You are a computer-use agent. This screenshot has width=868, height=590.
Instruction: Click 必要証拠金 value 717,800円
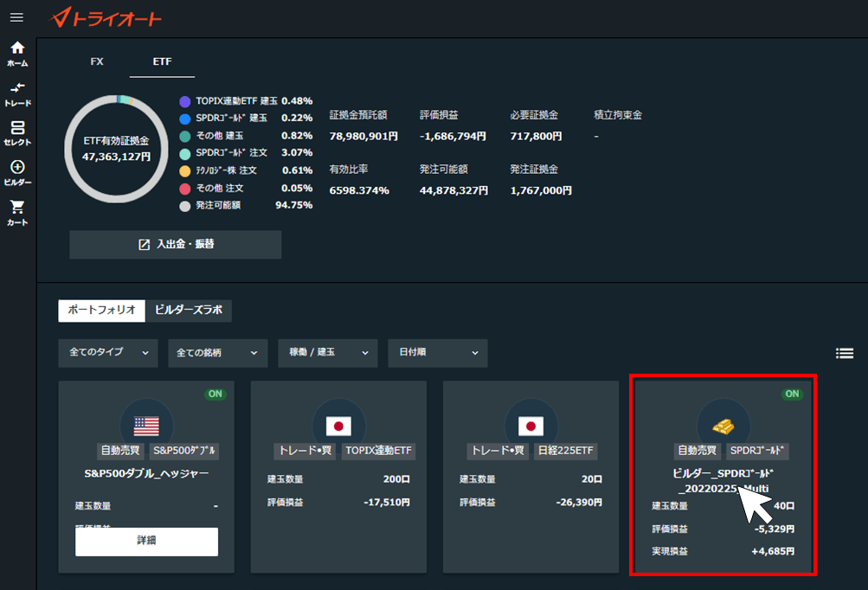[x=536, y=137]
